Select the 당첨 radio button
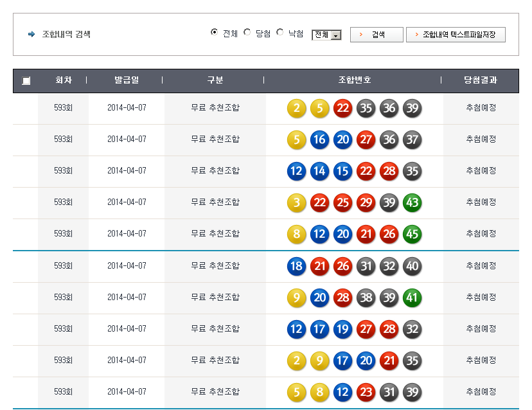The height and width of the screenshot is (410, 532). 247,33
